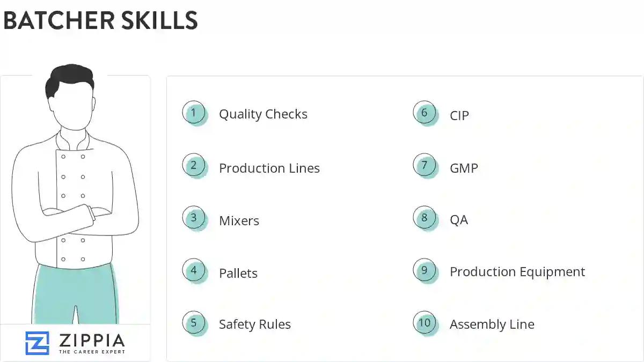Select the number 3 circle badge
644x362 pixels.
click(x=194, y=218)
